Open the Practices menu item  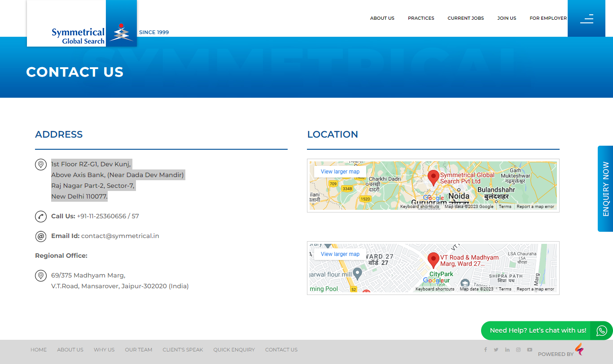421,18
